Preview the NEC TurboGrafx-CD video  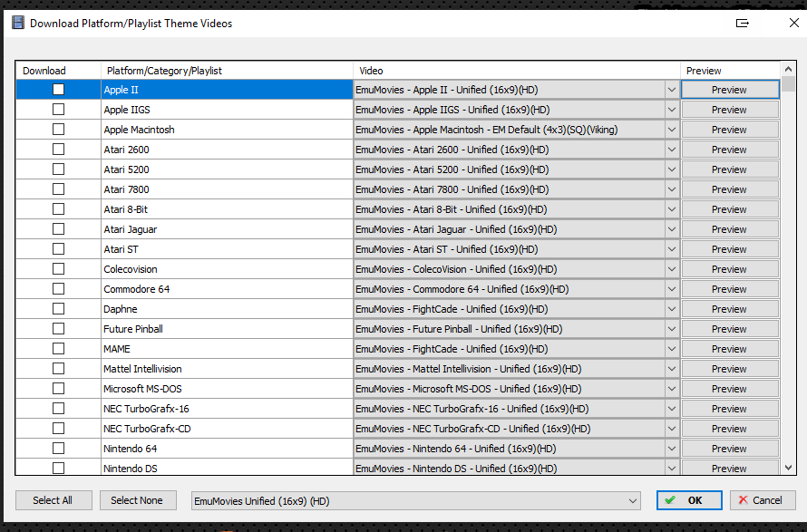[730, 429]
